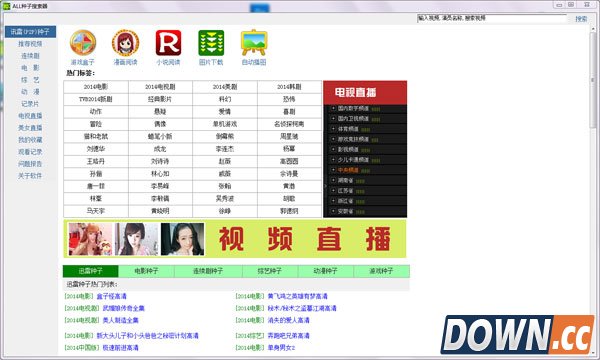The height and width of the screenshot is (360, 600).
Task: Open 综 艺 in the sidebar
Action: tap(30, 80)
